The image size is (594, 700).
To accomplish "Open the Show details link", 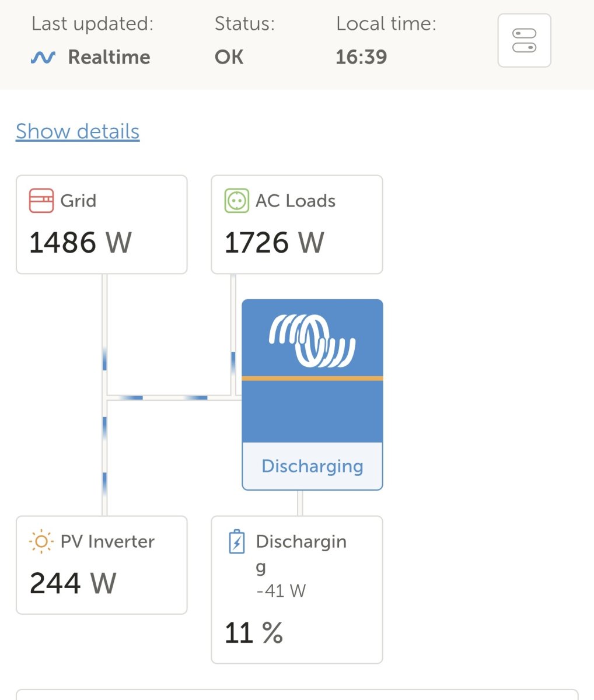I will pos(78,131).
